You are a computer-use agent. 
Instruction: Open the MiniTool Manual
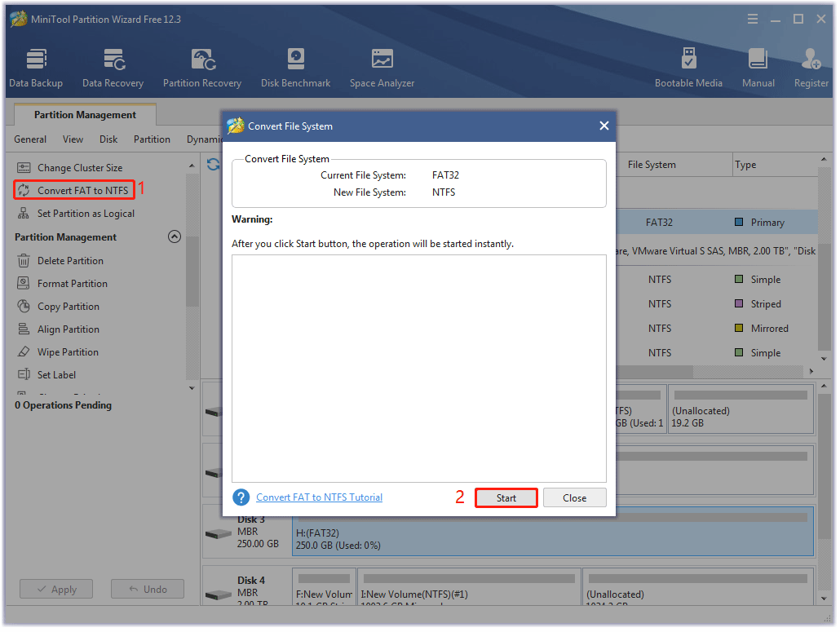(x=758, y=65)
